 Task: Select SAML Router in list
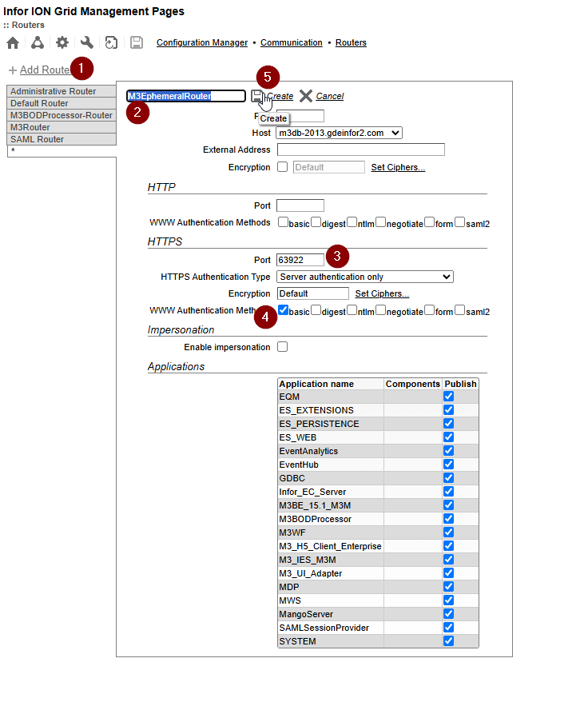62,139
